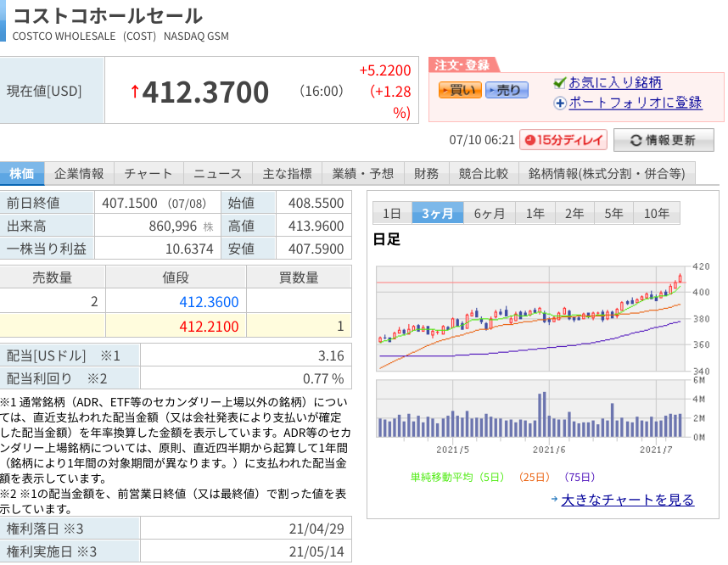Switch to the 競合比較 tab
728x565 pixels.
point(484,174)
